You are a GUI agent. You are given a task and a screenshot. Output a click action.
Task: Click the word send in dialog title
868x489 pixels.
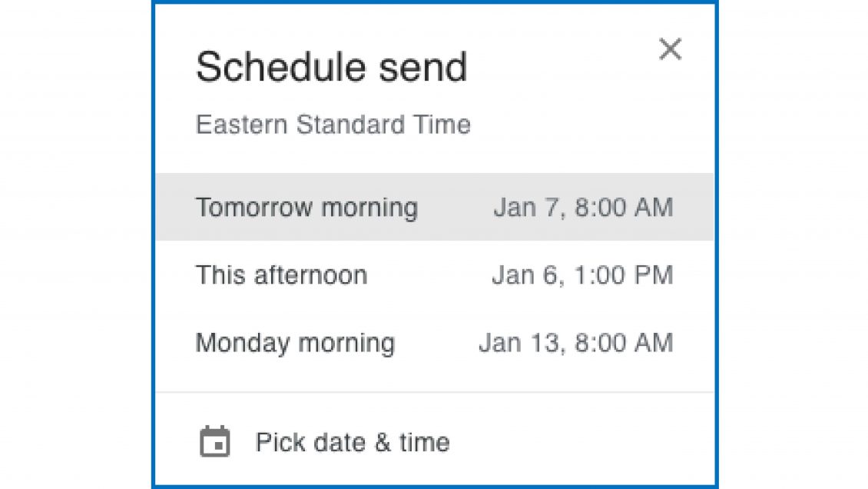click(423, 67)
